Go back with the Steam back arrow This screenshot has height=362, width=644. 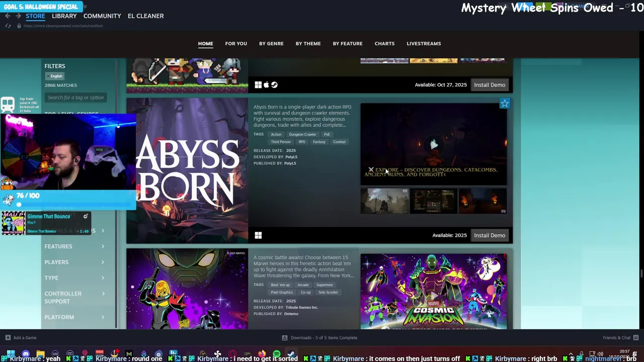point(8,16)
